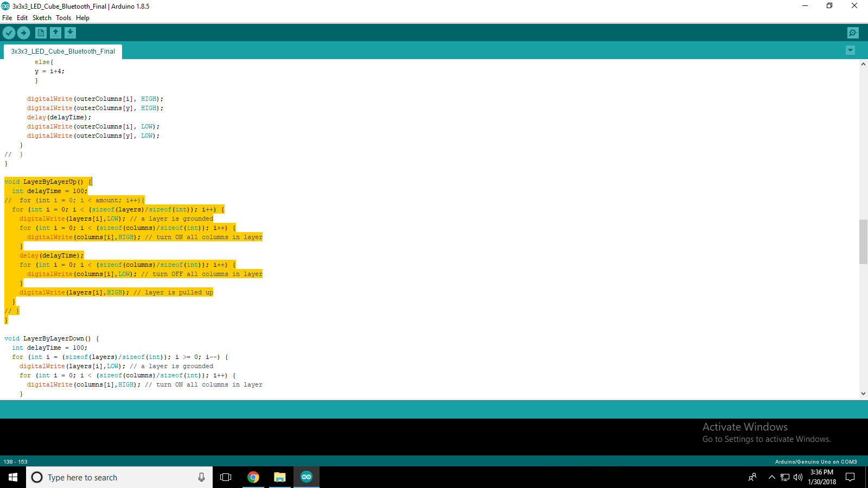Click the 'y = i+4;' code line
Viewport: 868px width, 488px height.
point(49,71)
